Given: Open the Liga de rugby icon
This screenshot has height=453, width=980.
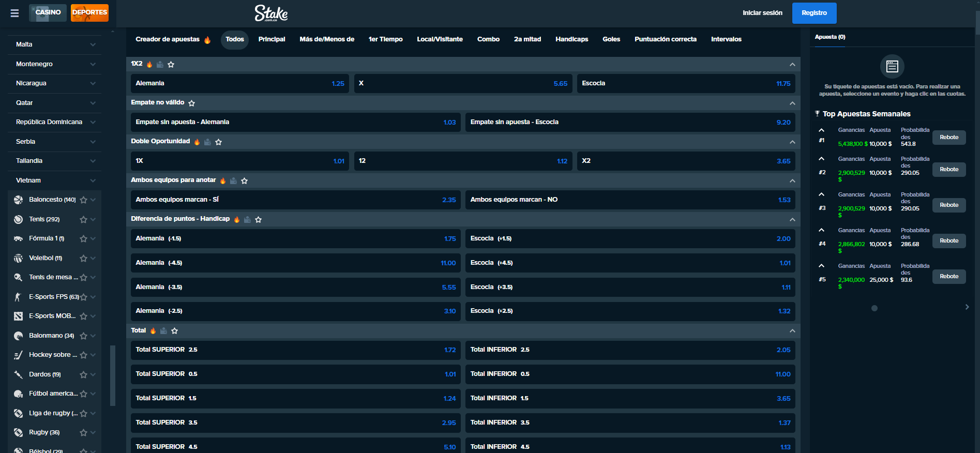Looking at the screenshot, I should (19, 413).
